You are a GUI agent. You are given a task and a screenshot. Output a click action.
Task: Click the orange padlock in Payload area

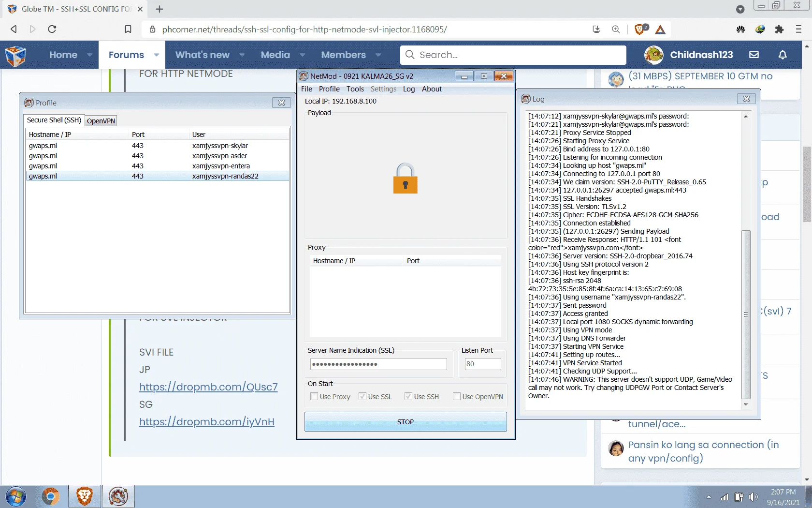406,179
